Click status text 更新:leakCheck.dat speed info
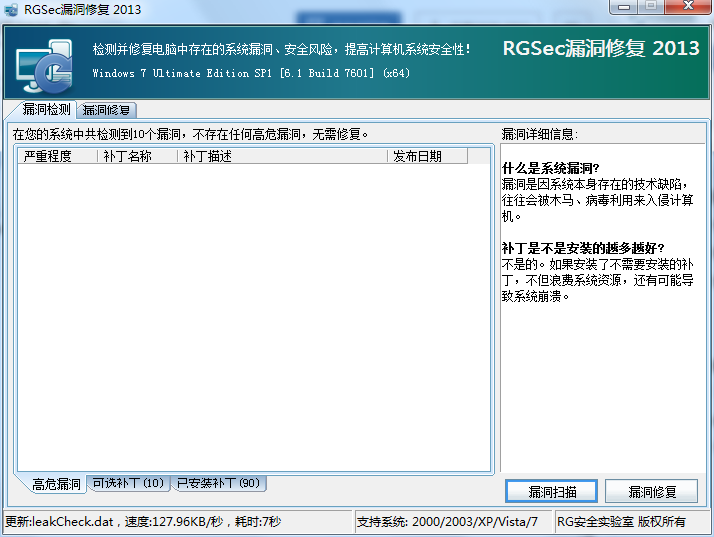This screenshot has width=714, height=537. click(x=143, y=522)
